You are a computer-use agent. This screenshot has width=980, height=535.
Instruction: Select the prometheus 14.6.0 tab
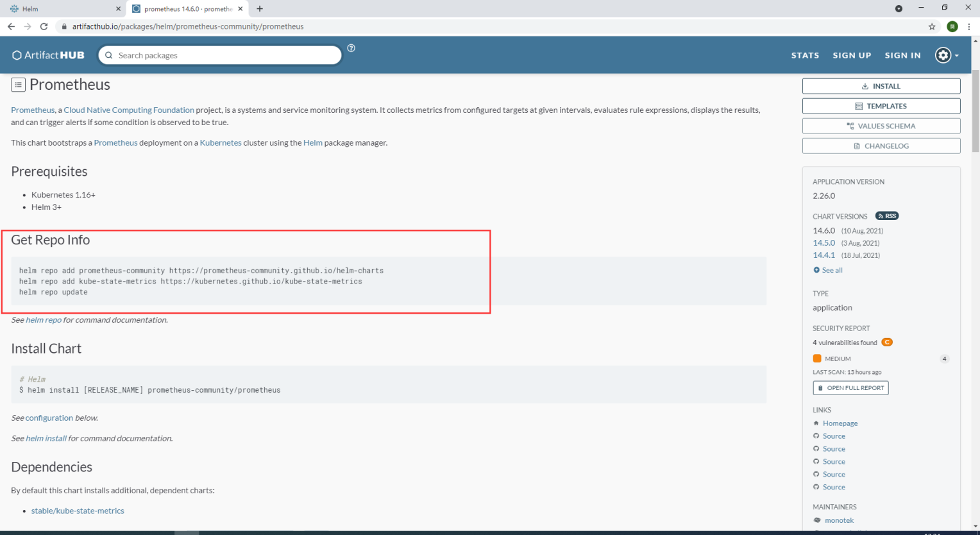187,9
